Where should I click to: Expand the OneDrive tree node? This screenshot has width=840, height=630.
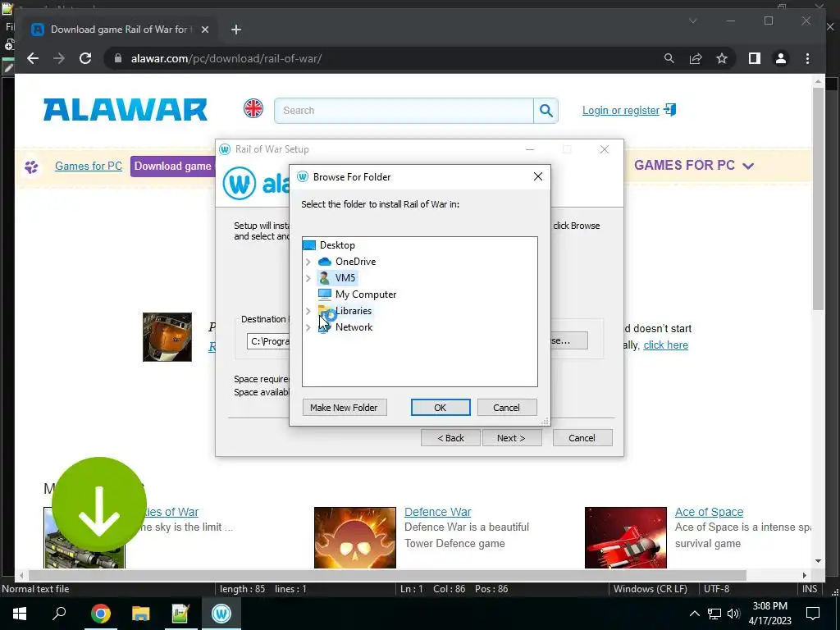308,262
